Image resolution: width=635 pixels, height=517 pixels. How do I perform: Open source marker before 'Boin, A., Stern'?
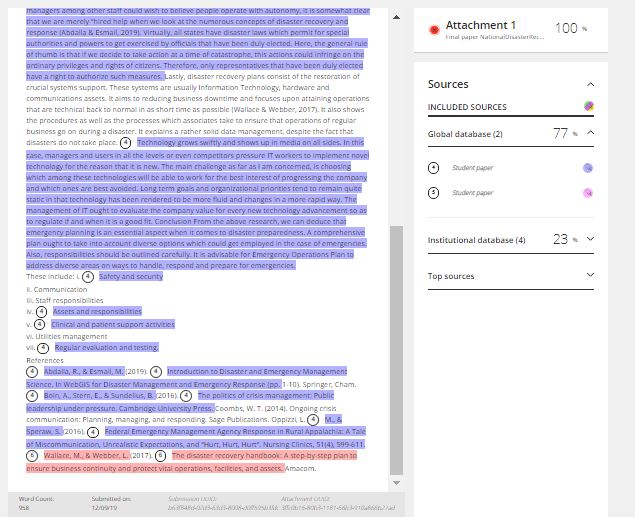(32, 396)
